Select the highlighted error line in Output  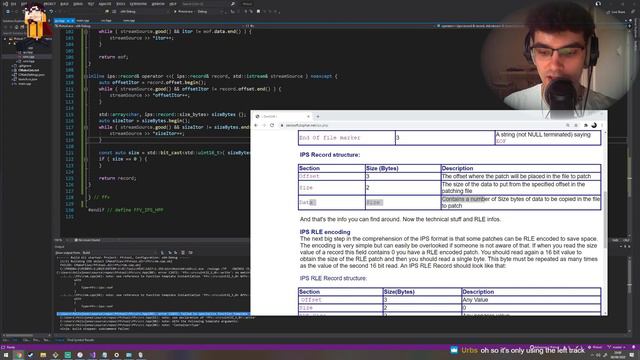click(153, 314)
